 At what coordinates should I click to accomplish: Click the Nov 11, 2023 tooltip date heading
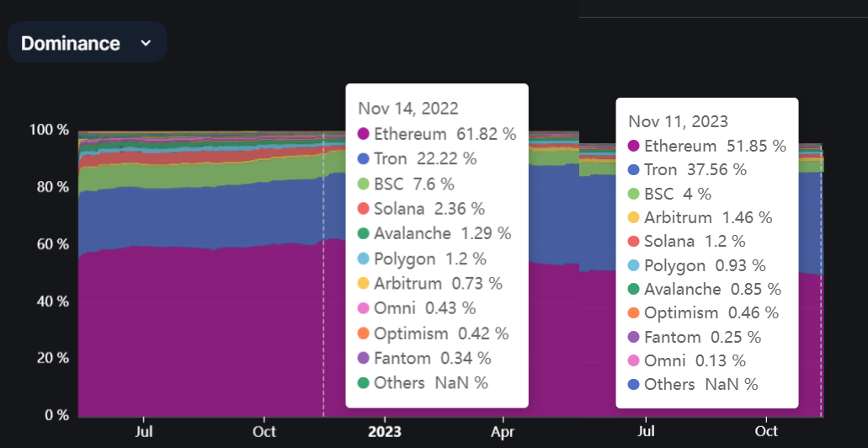point(678,121)
